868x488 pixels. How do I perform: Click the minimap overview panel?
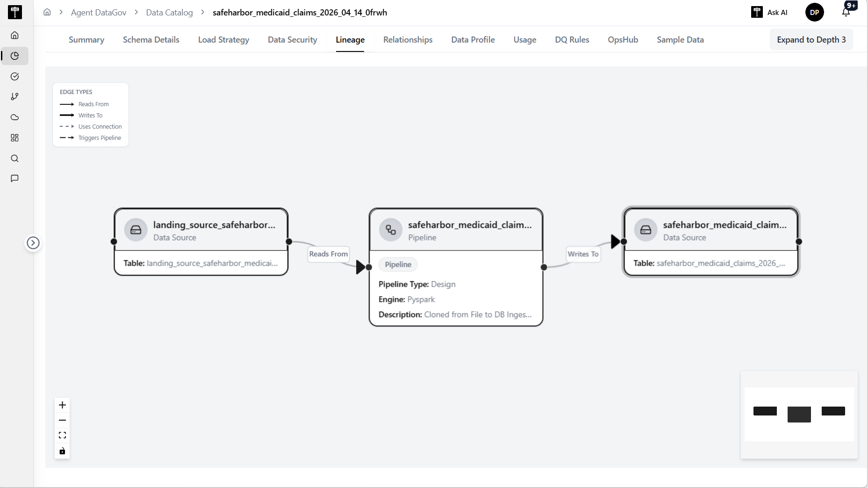tap(799, 414)
